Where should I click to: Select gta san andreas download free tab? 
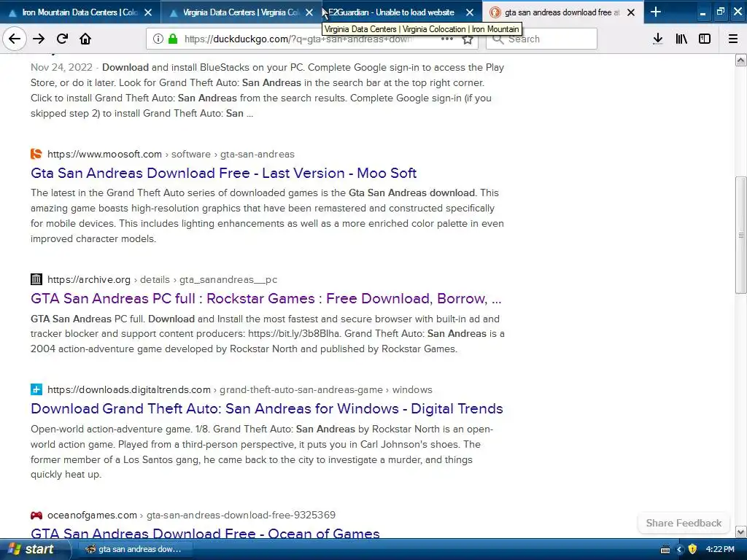pyautogui.click(x=562, y=12)
